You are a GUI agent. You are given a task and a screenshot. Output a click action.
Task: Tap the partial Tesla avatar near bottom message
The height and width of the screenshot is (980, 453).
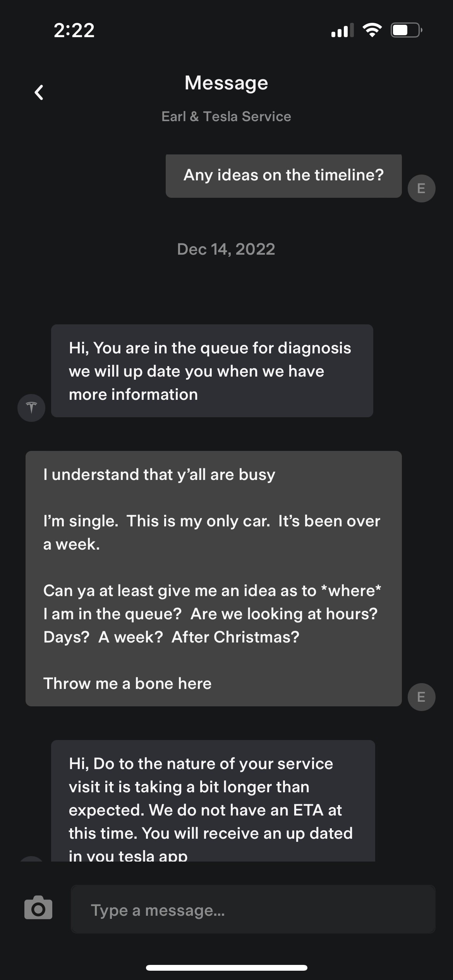(31, 858)
